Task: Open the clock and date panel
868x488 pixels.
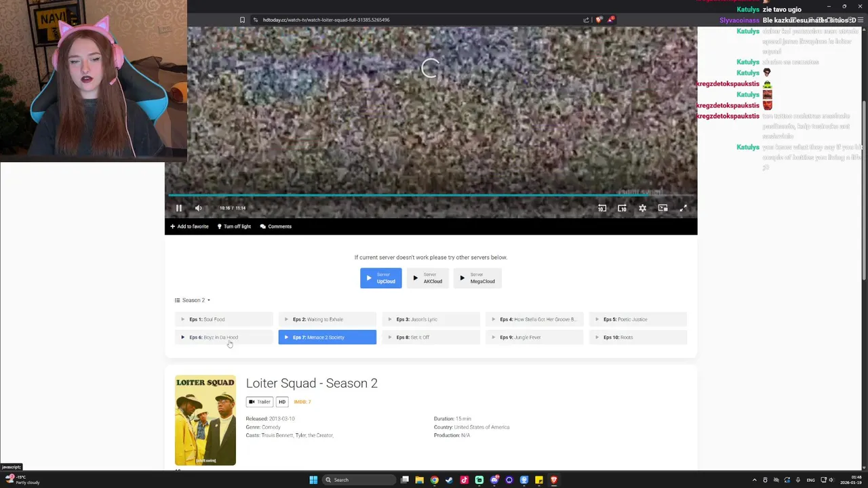Action: [850, 480]
